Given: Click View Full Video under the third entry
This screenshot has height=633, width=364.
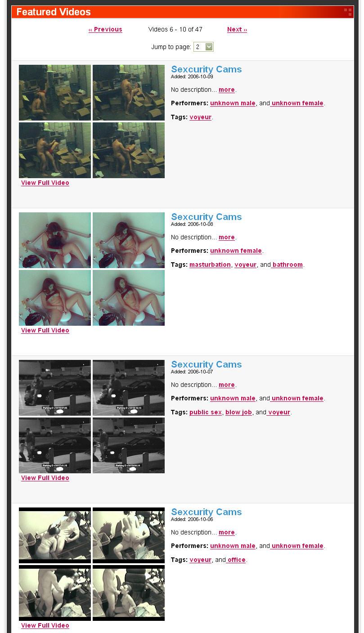Looking at the screenshot, I should coord(45,478).
